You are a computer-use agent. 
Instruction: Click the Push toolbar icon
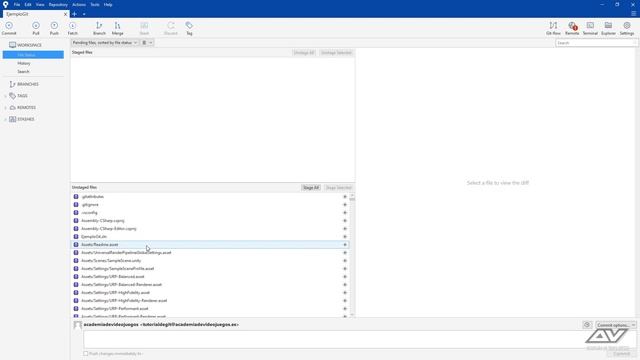(54, 28)
